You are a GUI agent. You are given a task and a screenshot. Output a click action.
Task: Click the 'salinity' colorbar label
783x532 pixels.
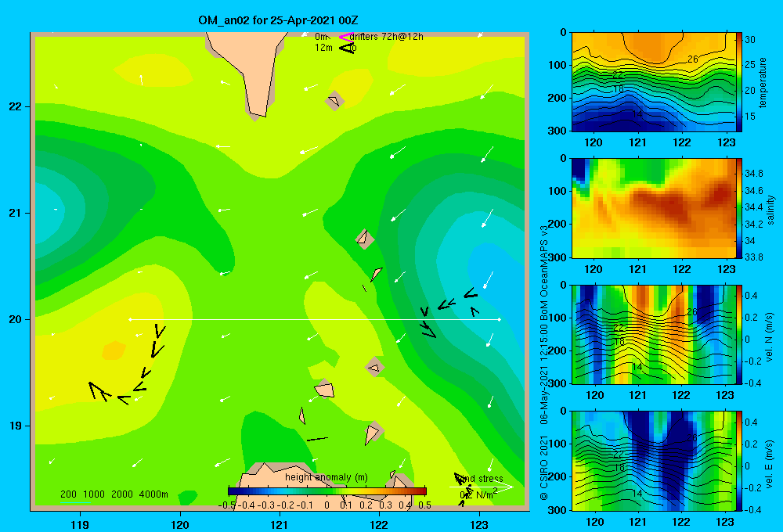tap(770, 210)
